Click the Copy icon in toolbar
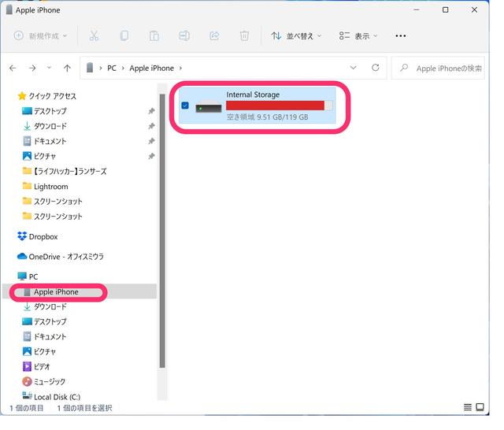Viewport: 504px width, 430px height. click(x=124, y=35)
